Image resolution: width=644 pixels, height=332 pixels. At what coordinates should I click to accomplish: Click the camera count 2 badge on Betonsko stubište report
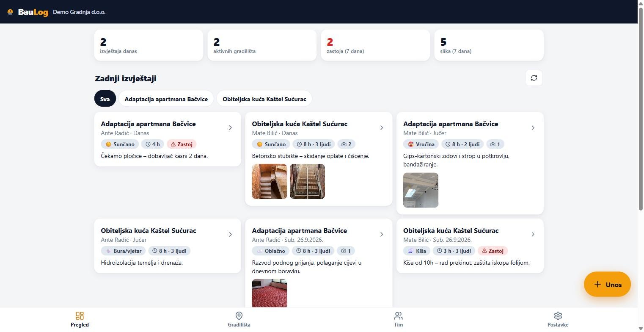(347, 144)
